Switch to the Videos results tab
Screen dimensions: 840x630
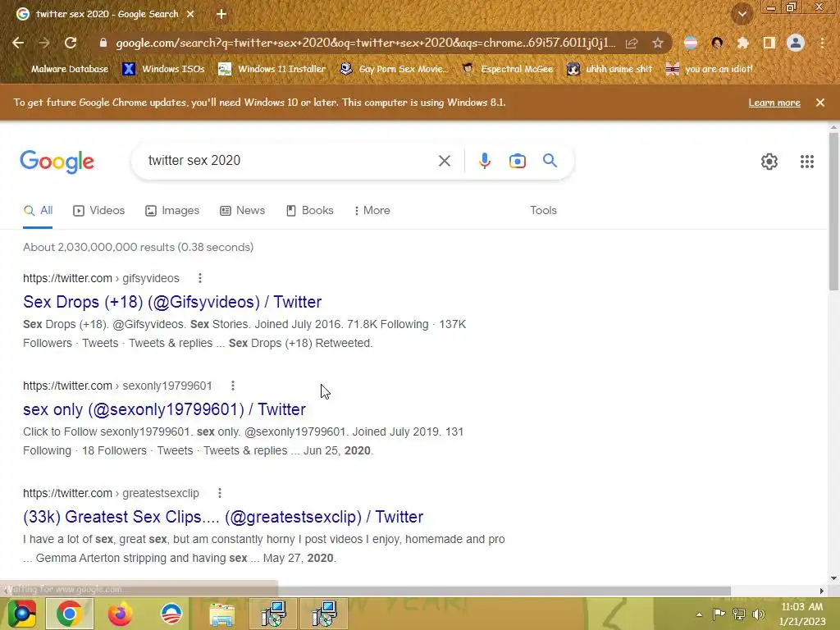coord(99,211)
